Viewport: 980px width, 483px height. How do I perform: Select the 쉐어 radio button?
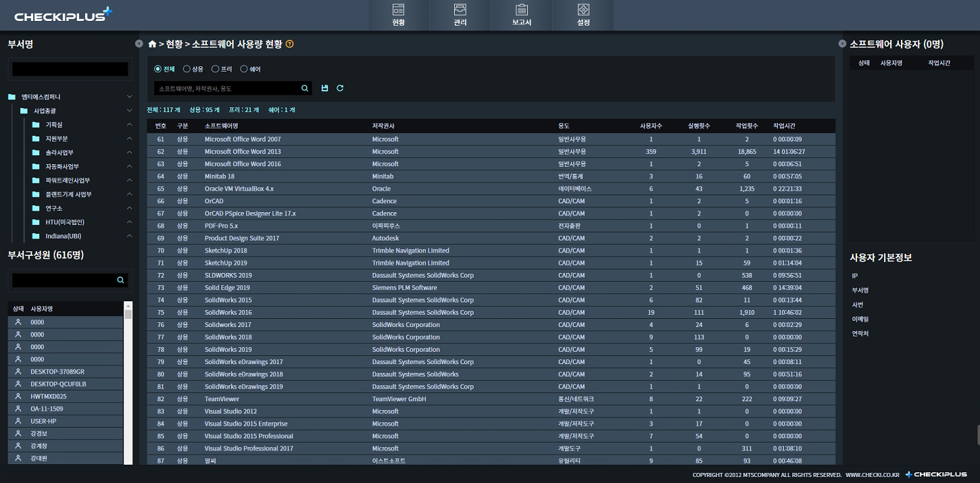tap(244, 69)
